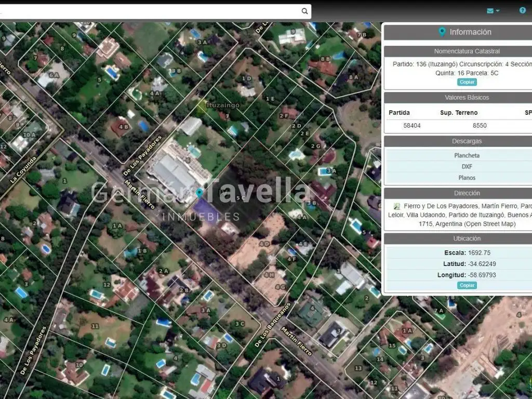Download the Plancheta file

coord(467,155)
